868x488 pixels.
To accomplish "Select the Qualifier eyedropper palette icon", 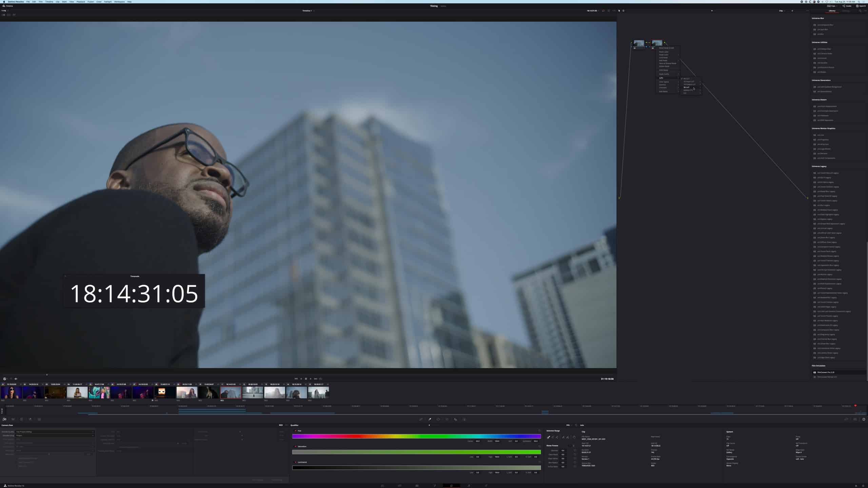I will click(x=430, y=419).
